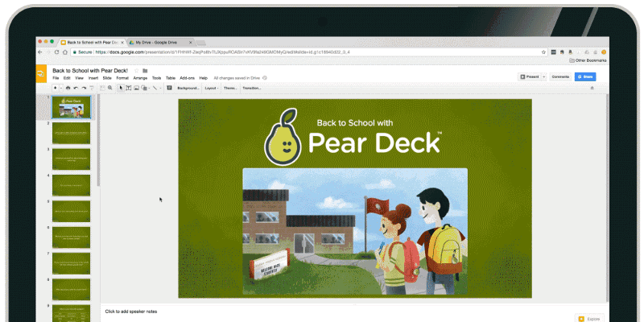Select the line tool

click(155, 88)
